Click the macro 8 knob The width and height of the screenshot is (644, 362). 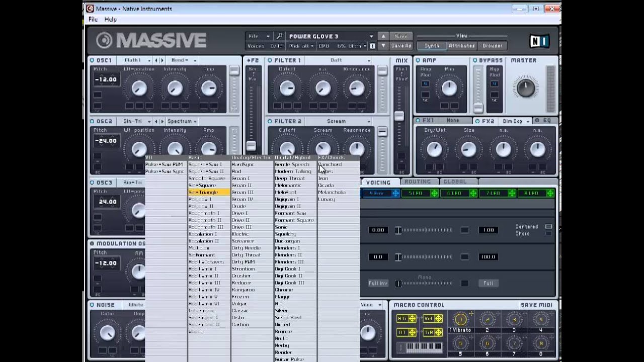pos(541,344)
